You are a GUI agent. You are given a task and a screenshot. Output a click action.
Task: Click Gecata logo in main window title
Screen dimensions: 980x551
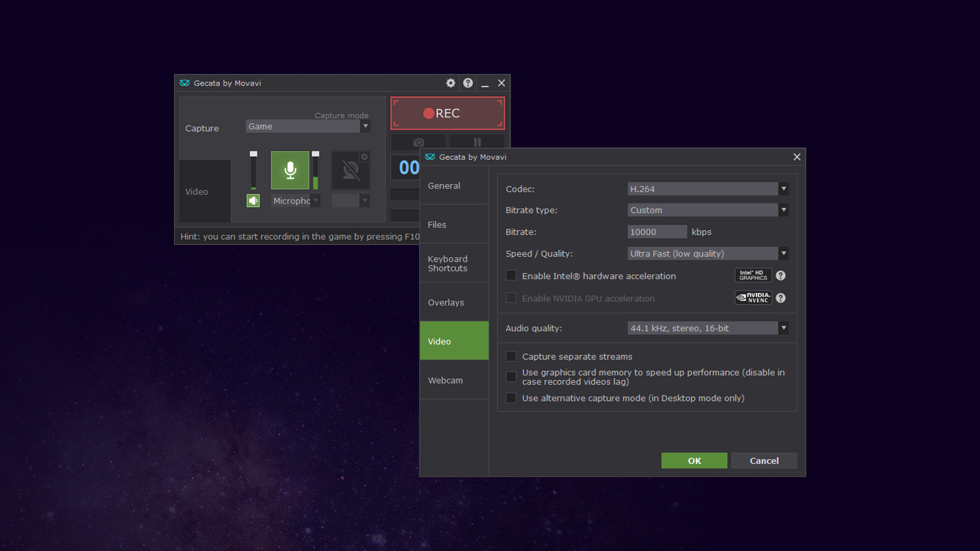tap(185, 83)
